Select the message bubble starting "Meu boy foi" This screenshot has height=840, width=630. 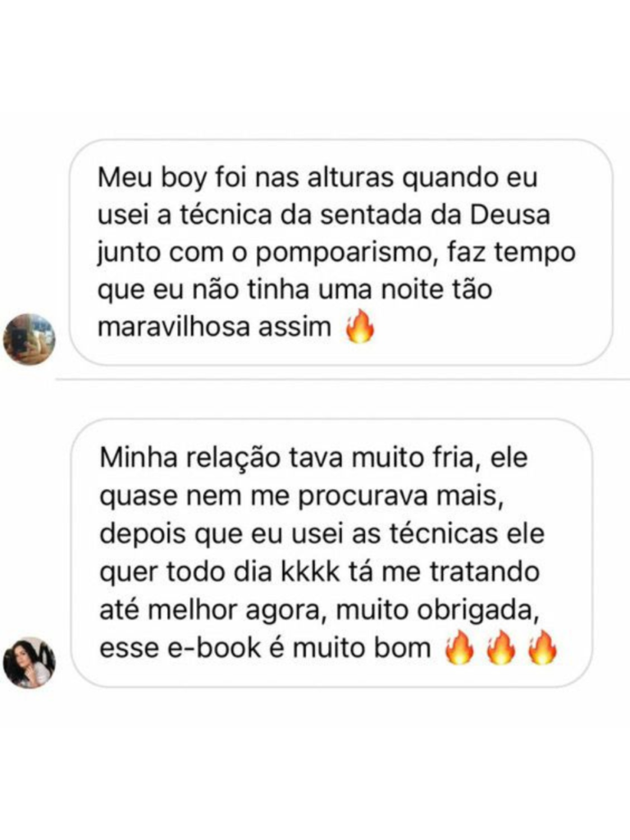click(341, 253)
